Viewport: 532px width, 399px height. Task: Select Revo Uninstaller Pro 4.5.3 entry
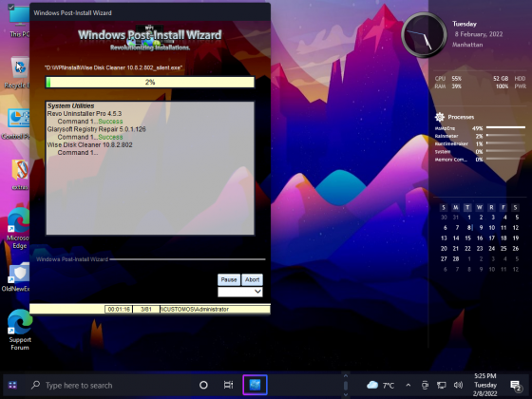tap(85, 114)
